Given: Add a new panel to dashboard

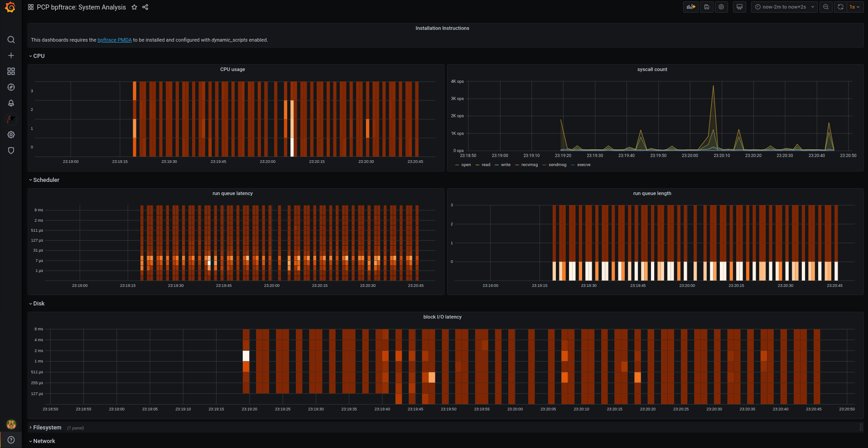Looking at the screenshot, I should [x=690, y=7].
